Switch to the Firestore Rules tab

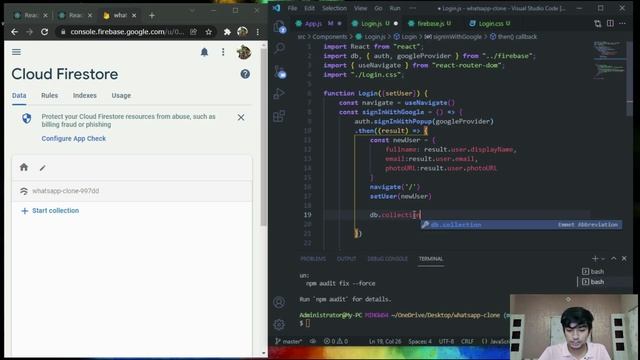click(49, 96)
